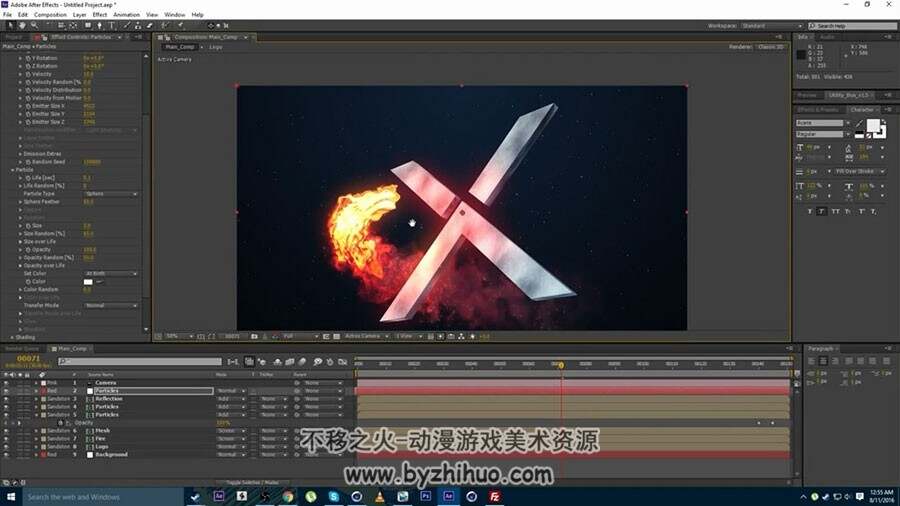Screen dimensions: 900x506
Task: Switch to the Effects & Presets tab
Action: pos(818,110)
